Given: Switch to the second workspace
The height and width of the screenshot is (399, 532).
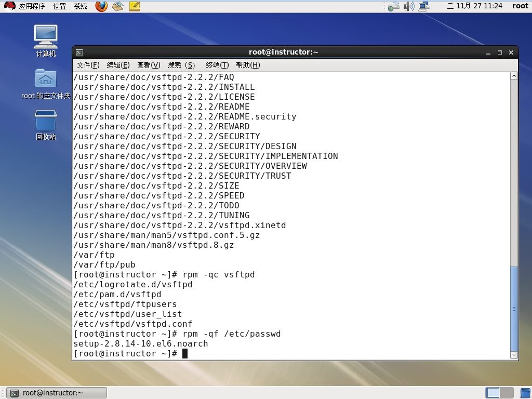Looking at the screenshot, I should pyautogui.click(x=507, y=393).
